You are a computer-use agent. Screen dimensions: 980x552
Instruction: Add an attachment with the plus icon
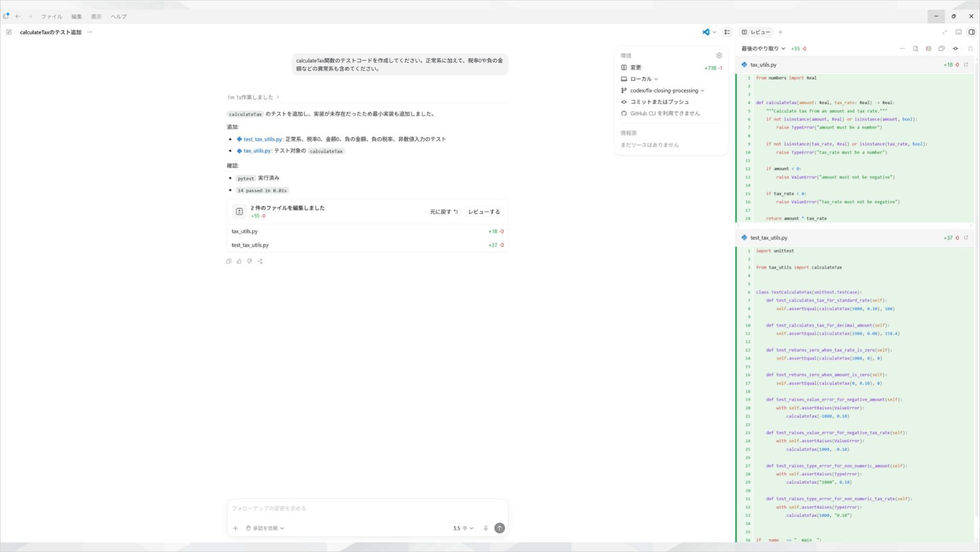click(x=235, y=528)
